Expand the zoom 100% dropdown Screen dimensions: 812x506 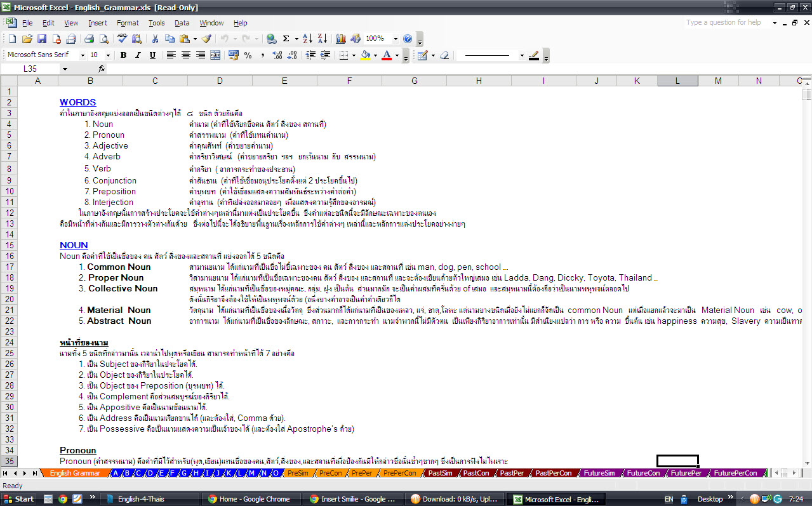pyautogui.click(x=396, y=39)
